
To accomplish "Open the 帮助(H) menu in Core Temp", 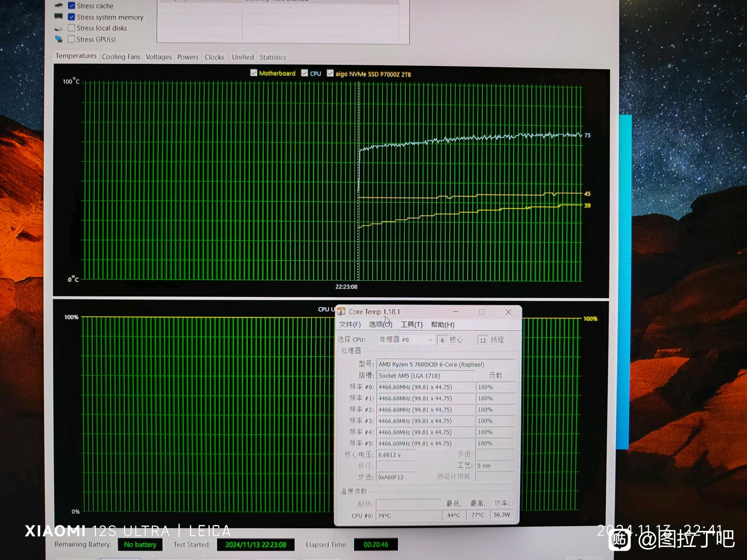I will [x=443, y=325].
